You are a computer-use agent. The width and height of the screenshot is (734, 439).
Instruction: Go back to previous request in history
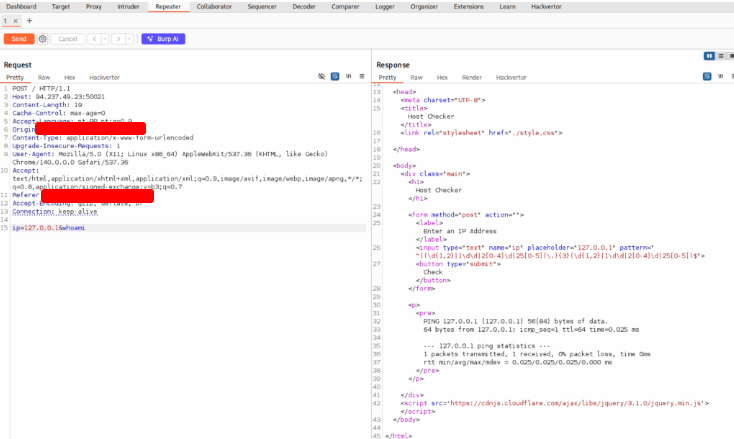(94, 39)
